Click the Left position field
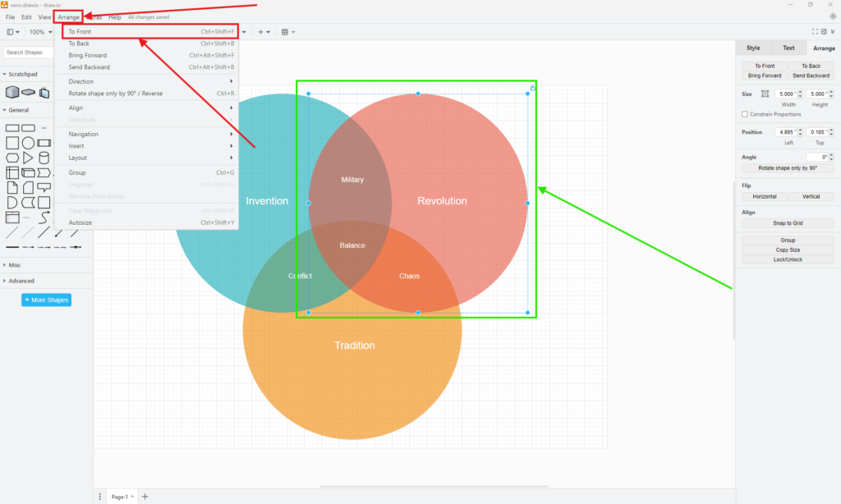Image resolution: width=841 pixels, height=504 pixels. 786,132
